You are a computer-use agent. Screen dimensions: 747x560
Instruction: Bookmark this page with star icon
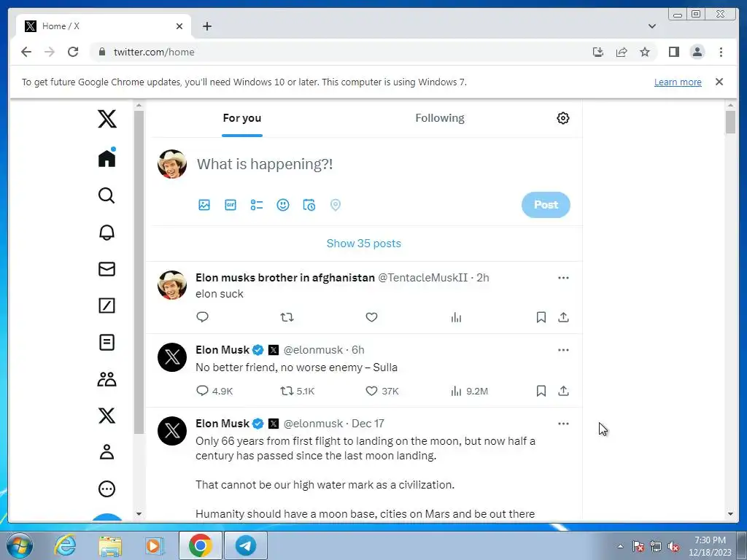tap(645, 52)
